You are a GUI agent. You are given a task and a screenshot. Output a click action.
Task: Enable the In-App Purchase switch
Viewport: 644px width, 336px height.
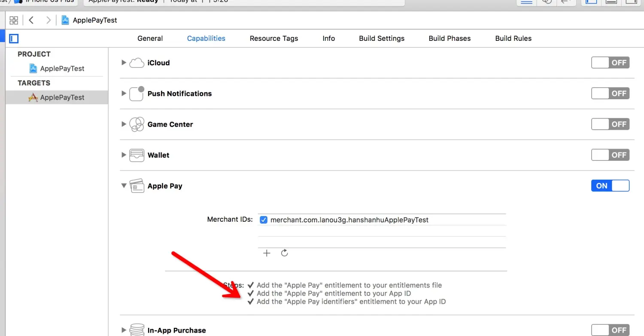(x=610, y=330)
